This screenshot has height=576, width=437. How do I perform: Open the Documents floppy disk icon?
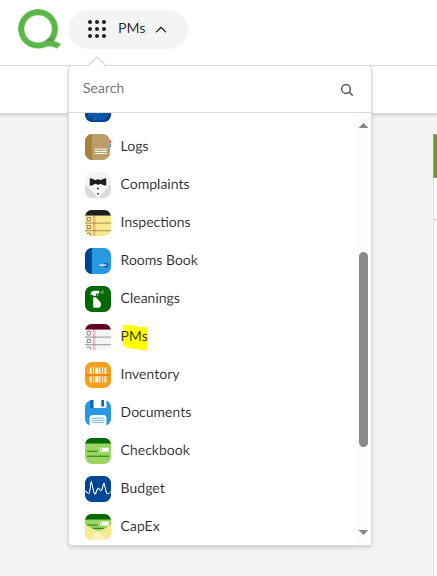coord(98,413)
